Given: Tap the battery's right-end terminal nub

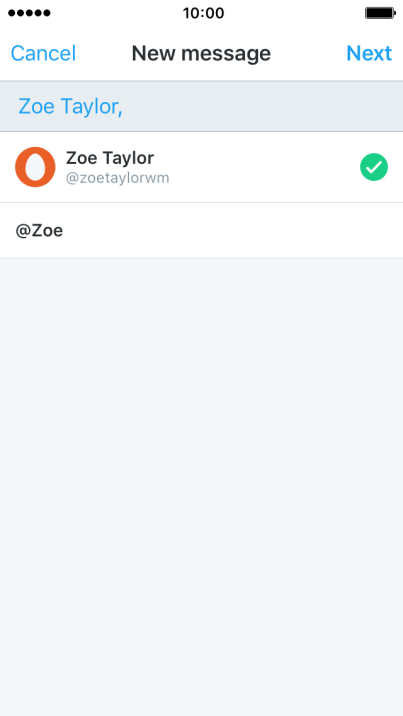Looking at the screenshot, I should pyautogui.click(x=395, y=13).
